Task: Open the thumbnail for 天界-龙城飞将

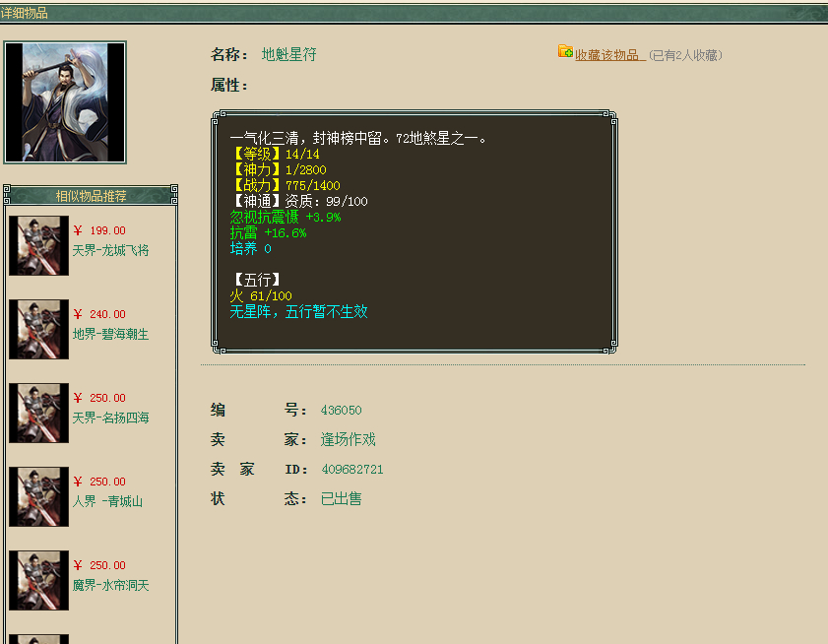Action: pyautogui.click(x=38, y=245)
